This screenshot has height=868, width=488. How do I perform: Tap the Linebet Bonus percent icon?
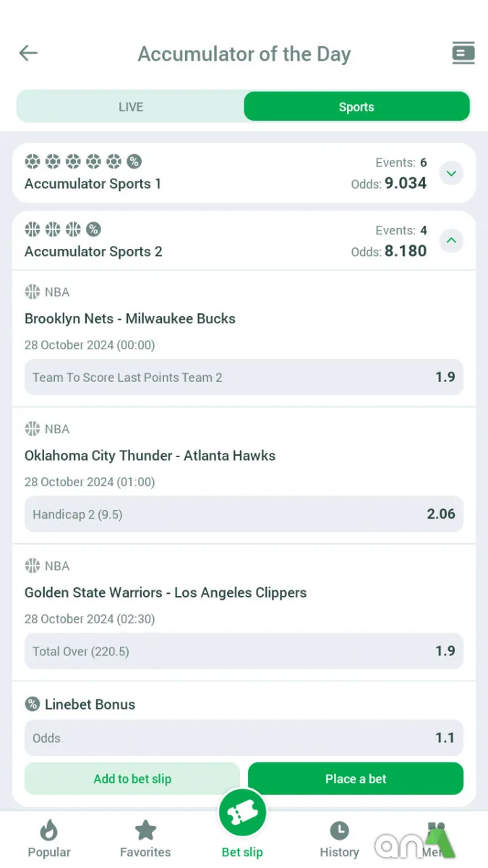(32, 704)
